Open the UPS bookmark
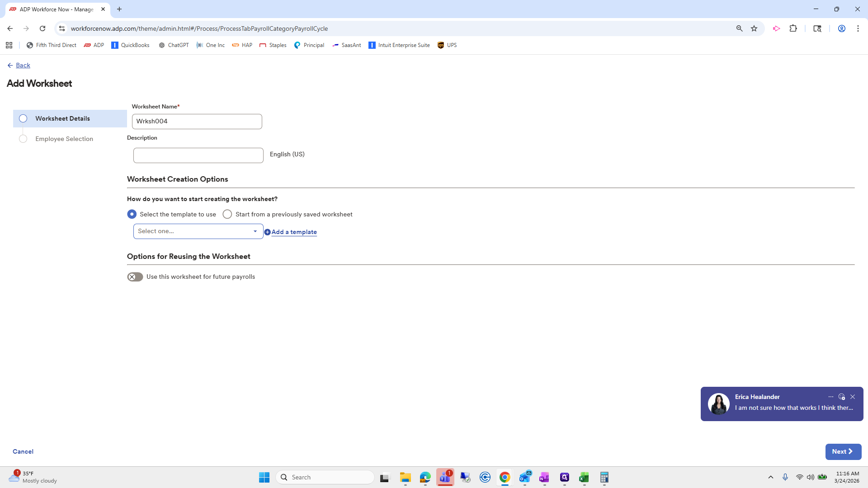868x488 pixels. click(x=447, y=45)
